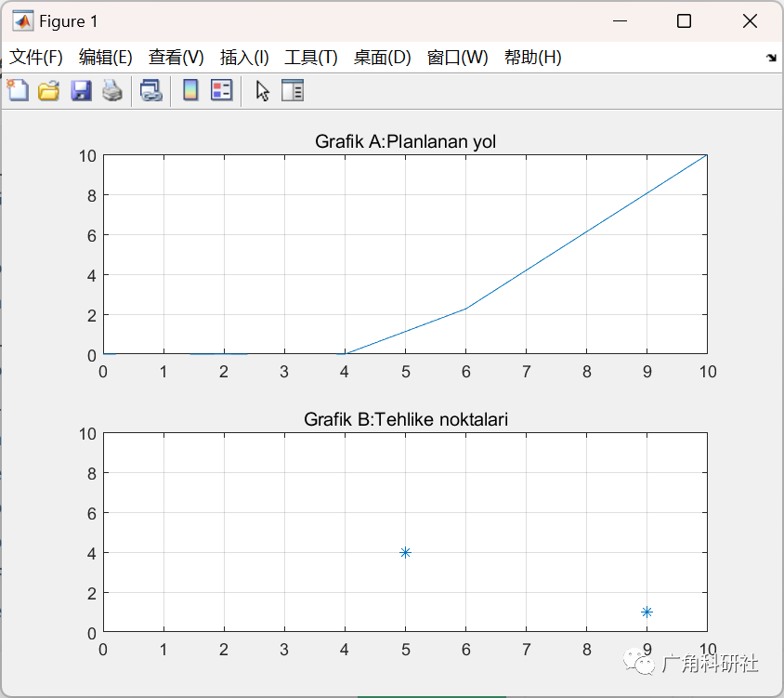
Task: Insert a colorbar into the plot
Action: 191,90
